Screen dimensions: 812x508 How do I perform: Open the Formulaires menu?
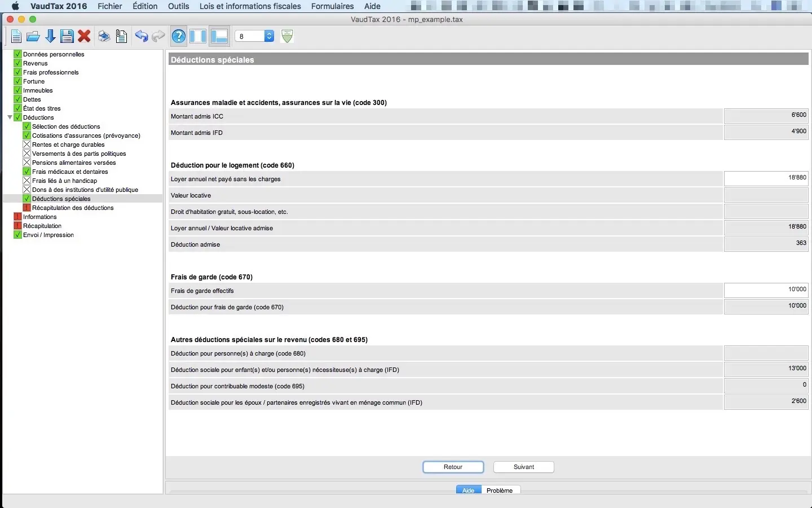(x=333, y=6)
